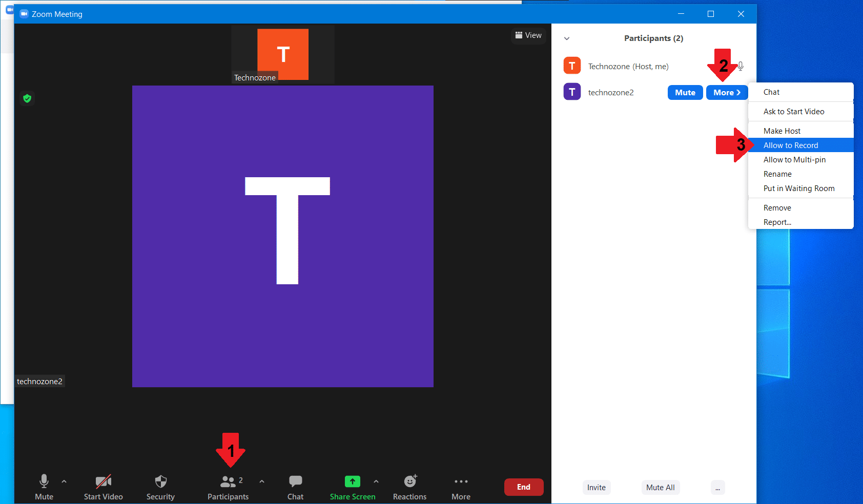The height and width of the screenshot is (504, 863).
Task: Click the blue Mute button for technozone2
Action: click(x=685, y=92)
